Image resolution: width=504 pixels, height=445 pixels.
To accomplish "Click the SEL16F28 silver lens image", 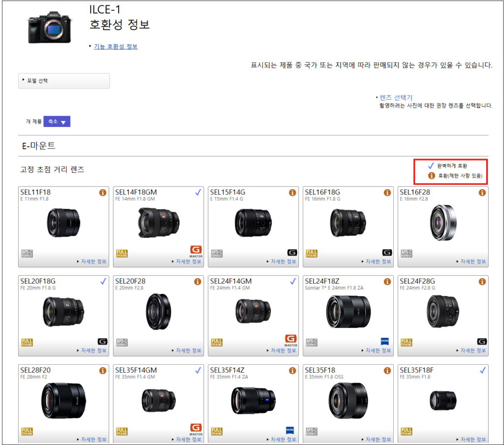I will click(443, 222).
